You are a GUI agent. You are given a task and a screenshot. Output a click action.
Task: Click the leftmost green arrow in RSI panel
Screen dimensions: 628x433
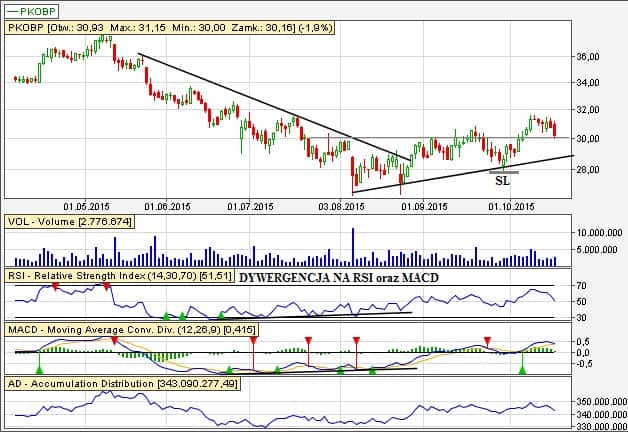click(x=167, y=315)
